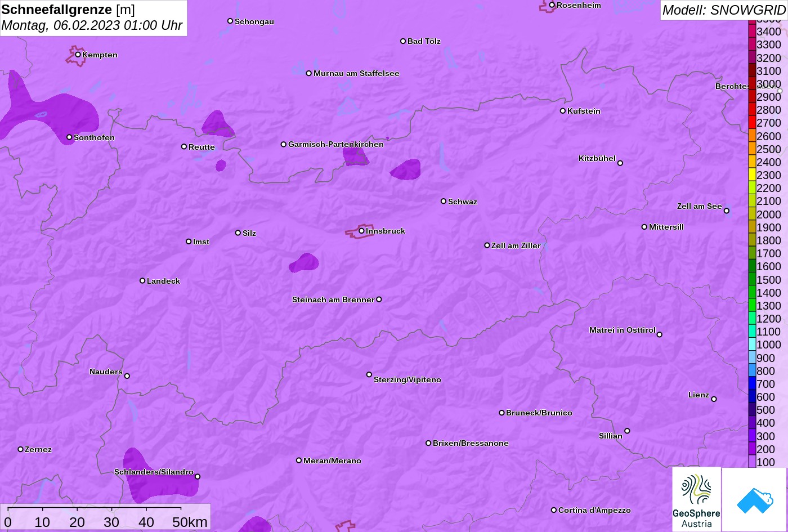Click the Schneefallgrenze [m] title

[68, 10]
